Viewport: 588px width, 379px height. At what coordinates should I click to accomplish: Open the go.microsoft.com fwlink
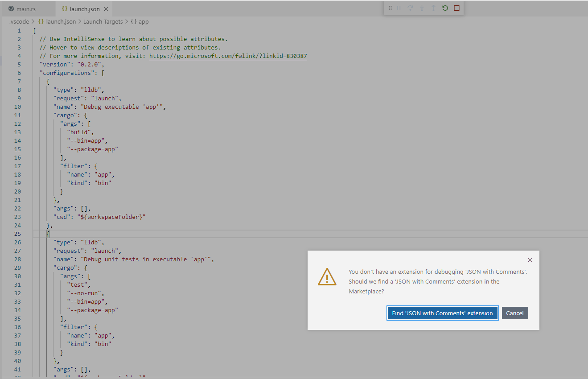tap(227, 56)
